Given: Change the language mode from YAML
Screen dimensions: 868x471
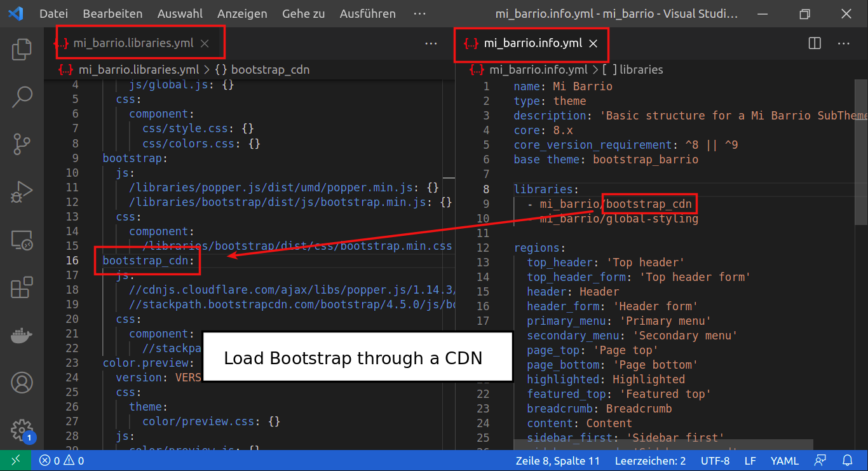Looking at the screenshot, I should [785, 460].
